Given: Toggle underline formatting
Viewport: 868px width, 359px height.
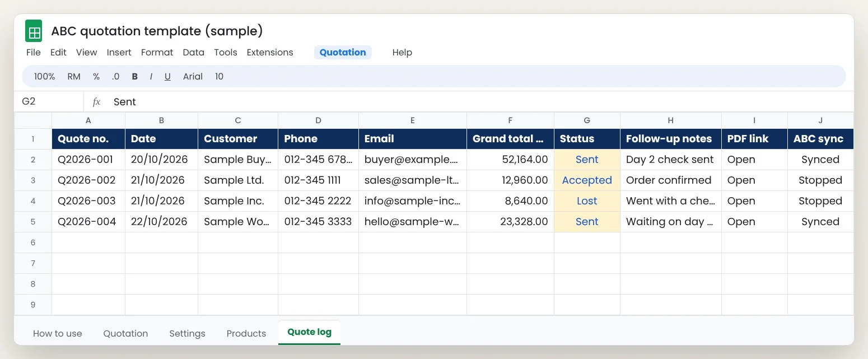Looking at the screenshot, I should (167, 77).
